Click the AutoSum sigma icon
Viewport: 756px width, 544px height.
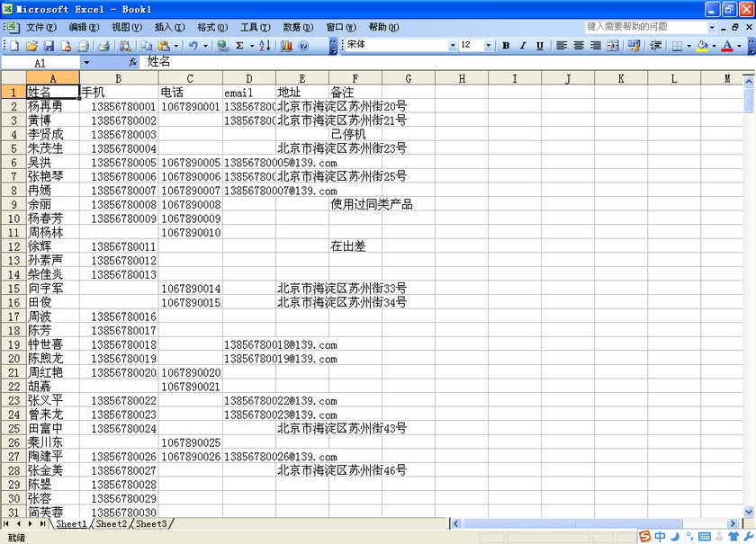coord(239,46)
